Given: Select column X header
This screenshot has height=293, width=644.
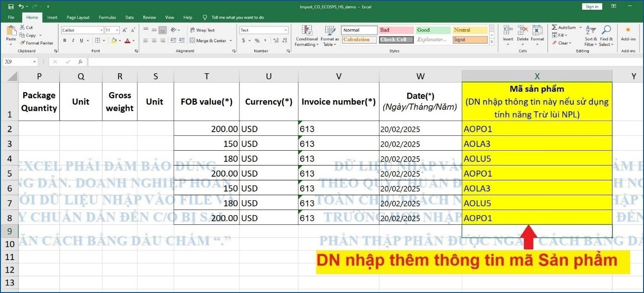Looking at the screenshot, I should [x=537, y=76].
